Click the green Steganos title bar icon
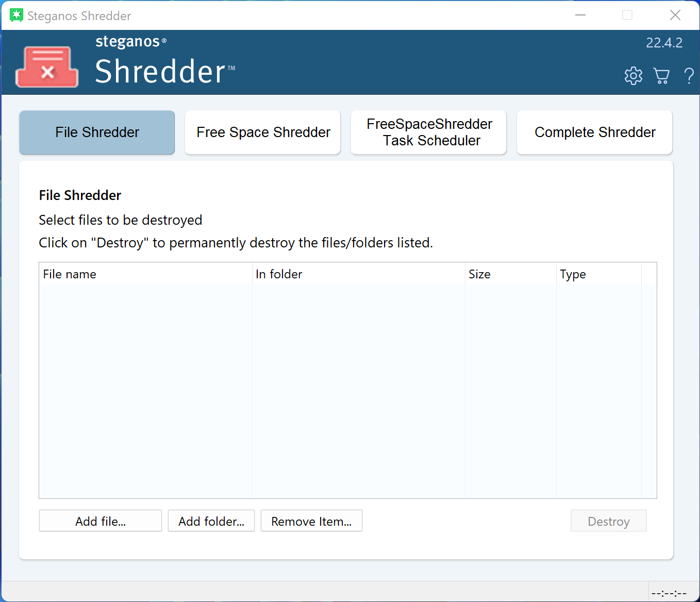Image resolution: width=700 pixels, height=602 pixels. (x=16, y=15)
